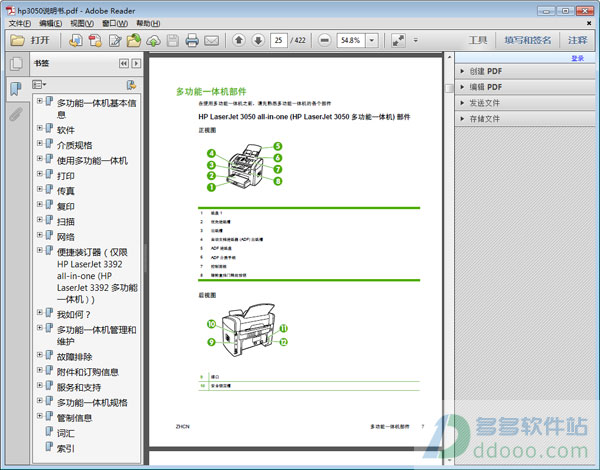This screenshot has width=600, height=470.
Task: Click the page number field
Action: tap(279, 40)
